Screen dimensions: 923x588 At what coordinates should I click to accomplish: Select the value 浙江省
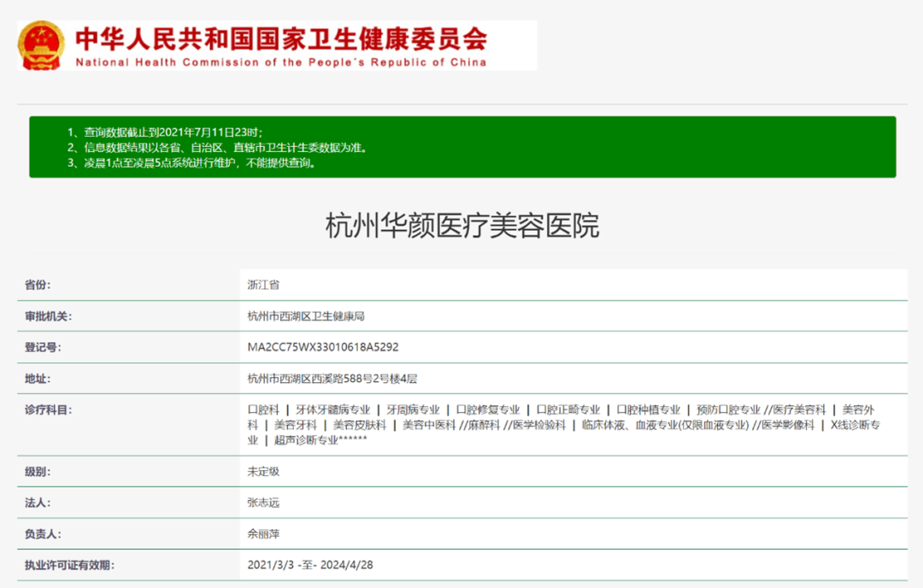point(263,285)
